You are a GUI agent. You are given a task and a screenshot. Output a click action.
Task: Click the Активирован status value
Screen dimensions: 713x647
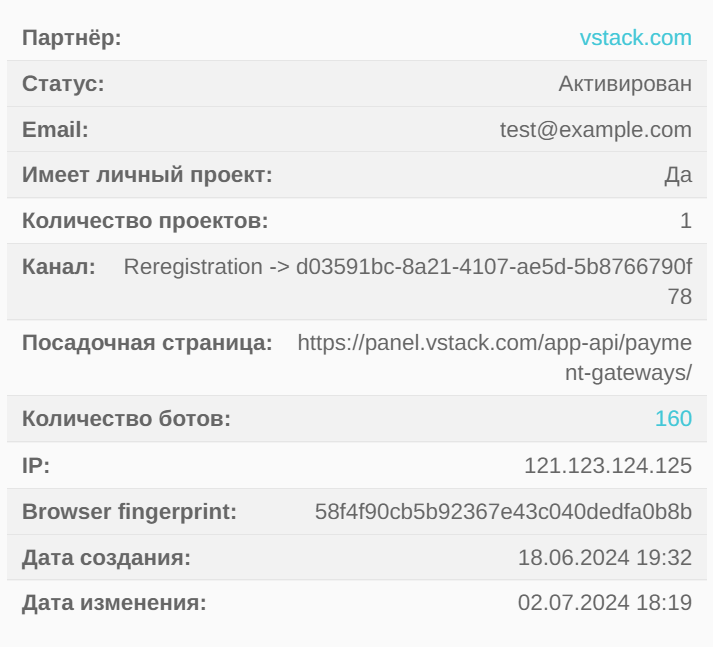[625, 84]
